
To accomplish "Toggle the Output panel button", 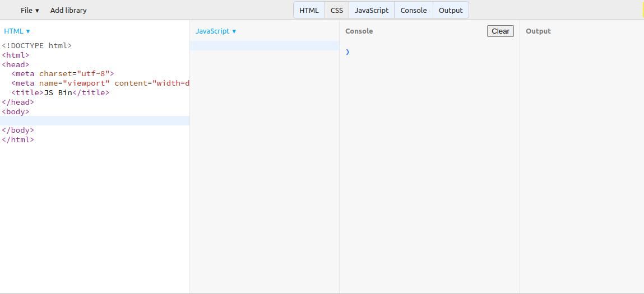I will [x=451, y=10].
